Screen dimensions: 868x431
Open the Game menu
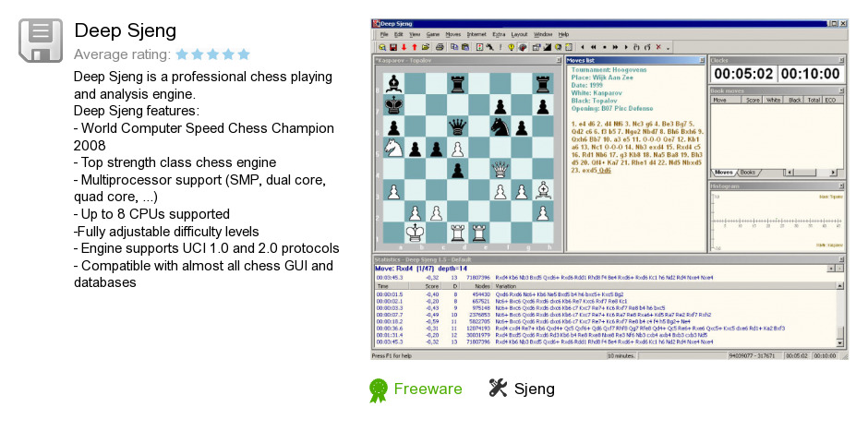433,34
